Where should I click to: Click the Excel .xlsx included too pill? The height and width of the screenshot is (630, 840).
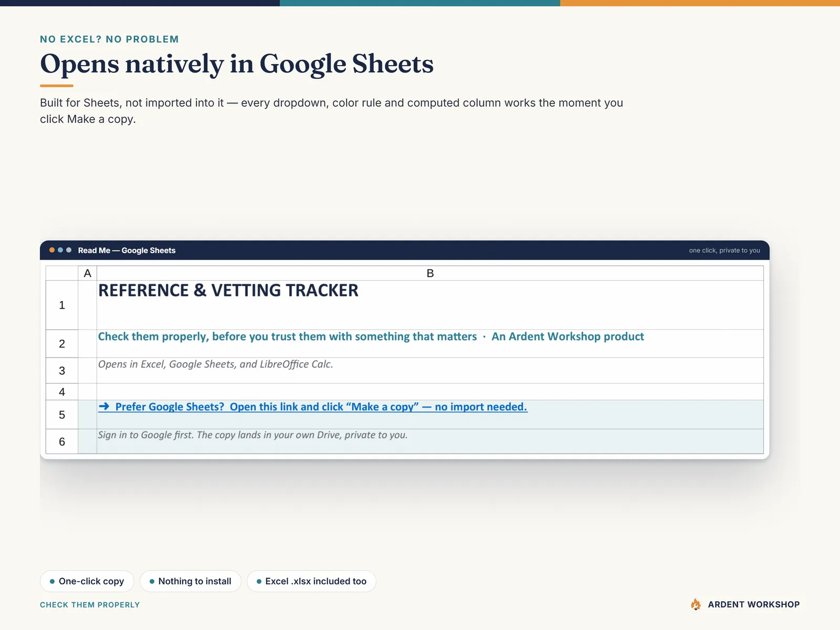point(311,581)
